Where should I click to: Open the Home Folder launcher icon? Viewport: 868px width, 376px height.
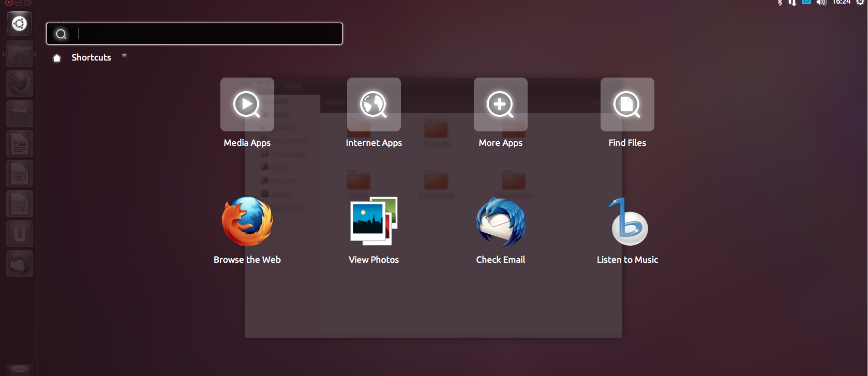pyautogui.click(x=20, y=54)
